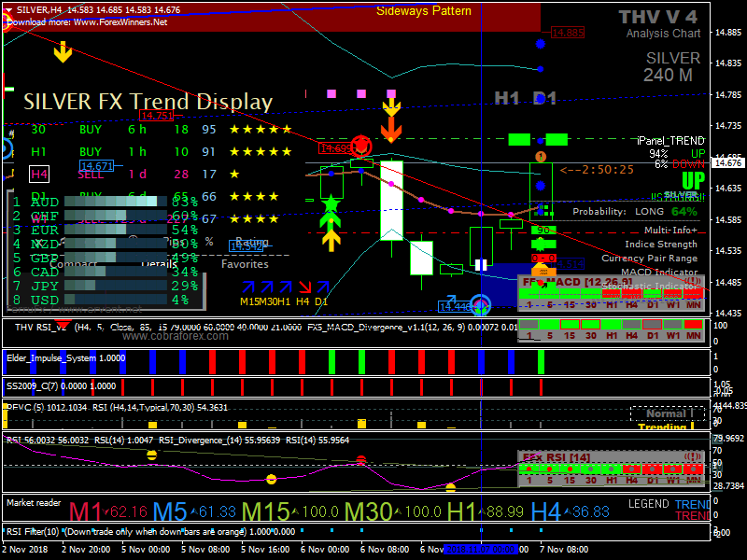
Task: Click the red 14.751 price label
Action: [157, 115]
